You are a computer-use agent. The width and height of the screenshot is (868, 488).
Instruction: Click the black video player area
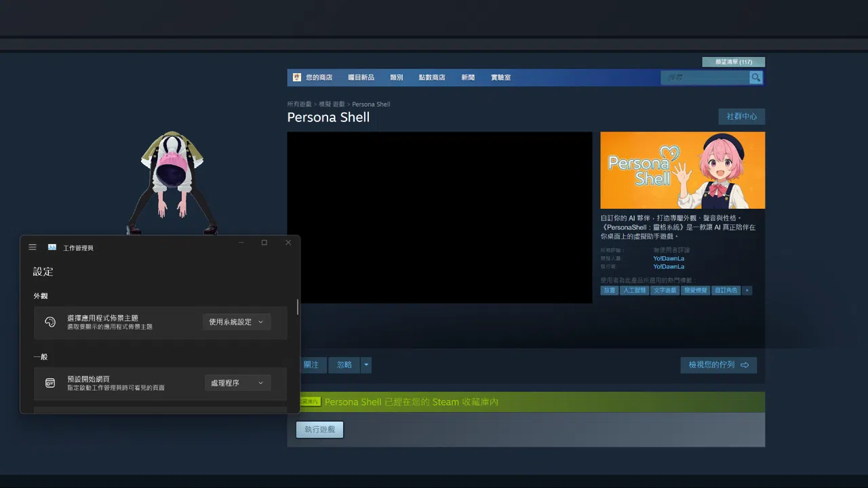[439, 217]
